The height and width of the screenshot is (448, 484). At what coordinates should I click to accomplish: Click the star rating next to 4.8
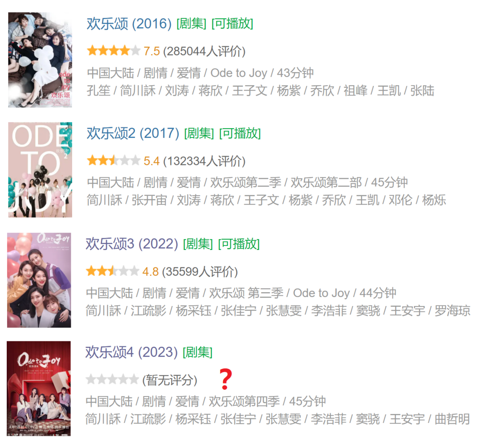point(112,271)
